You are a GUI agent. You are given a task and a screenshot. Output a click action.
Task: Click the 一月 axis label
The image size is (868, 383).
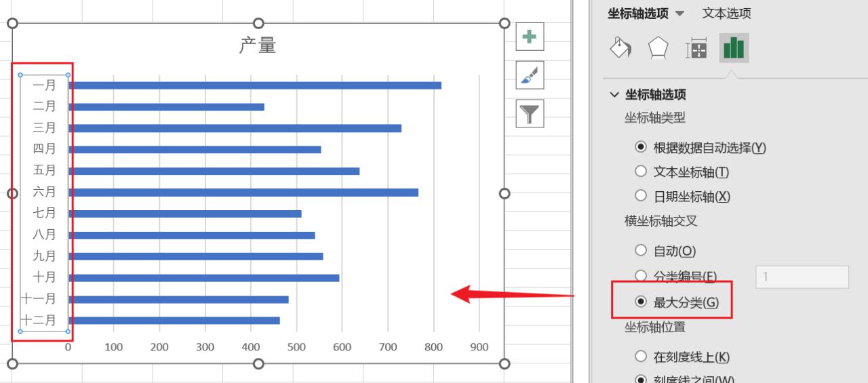[44, 85]
